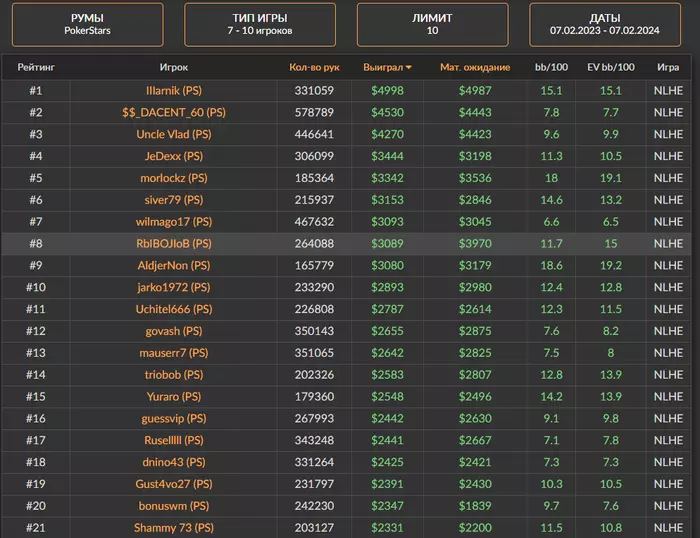The height and width of the screenshot is (538, 700).
Task: Select winnings value $3342
Action: 387,178
